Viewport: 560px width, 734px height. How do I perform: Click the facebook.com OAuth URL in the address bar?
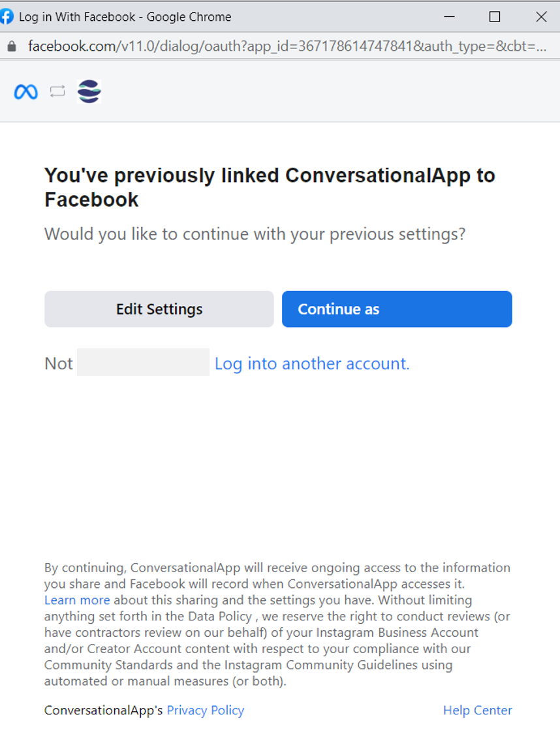tap(287, 47)
